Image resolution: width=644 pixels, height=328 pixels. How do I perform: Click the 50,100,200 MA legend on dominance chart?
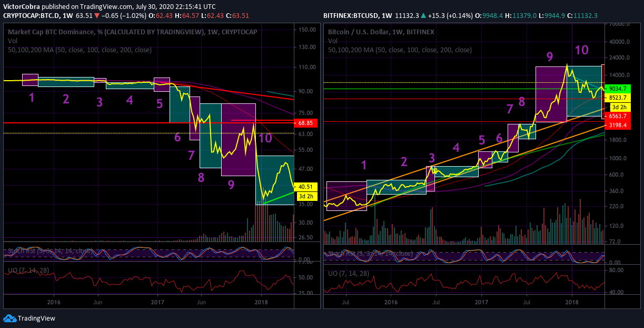pos(80,50)
